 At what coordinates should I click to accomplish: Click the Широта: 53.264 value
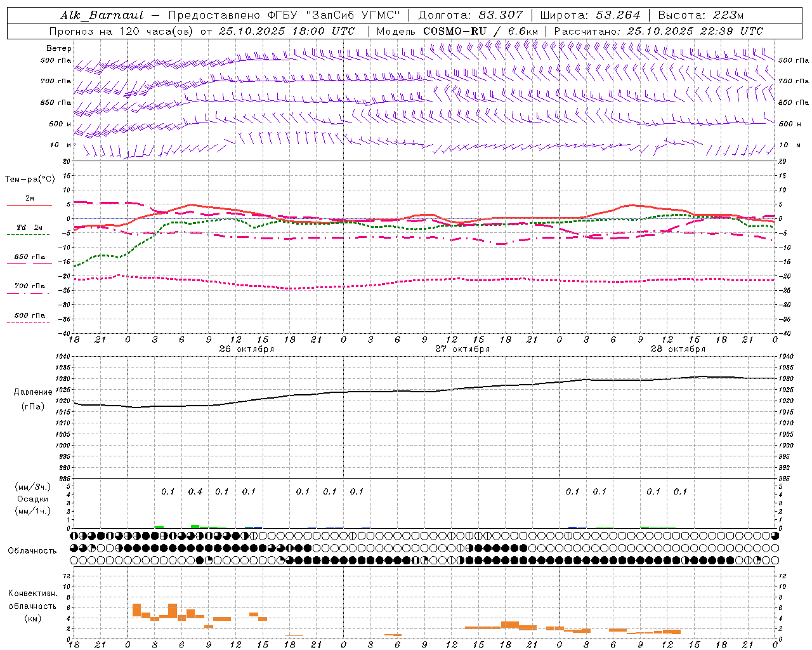click(x=590, y=15)
